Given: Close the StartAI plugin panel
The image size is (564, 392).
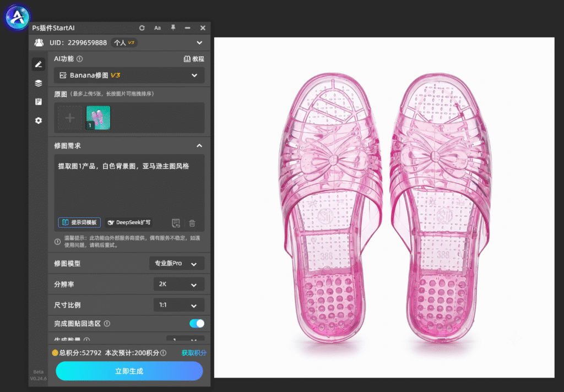Looking at the screenshot, I should pos(203,28).
